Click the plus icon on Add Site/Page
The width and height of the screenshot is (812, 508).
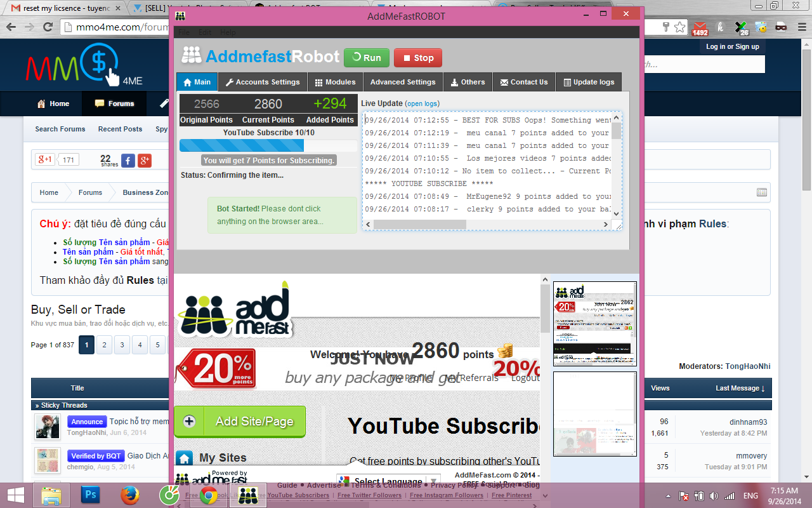click(189, 421)
